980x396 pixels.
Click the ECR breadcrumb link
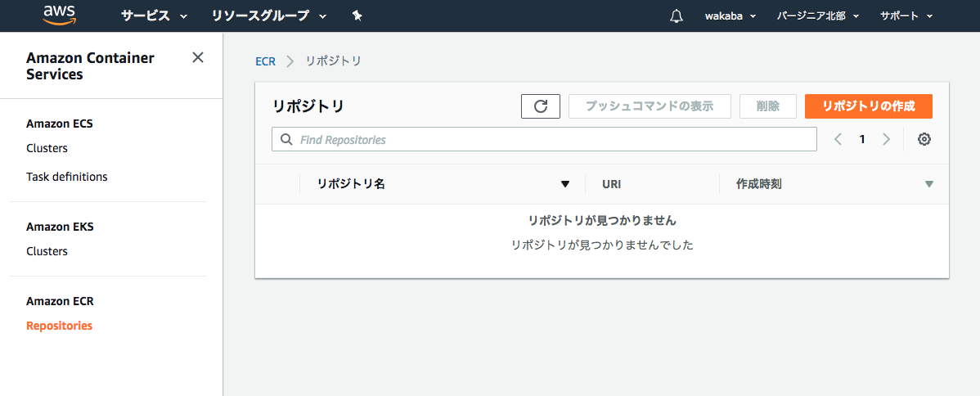tap(266, 61)
